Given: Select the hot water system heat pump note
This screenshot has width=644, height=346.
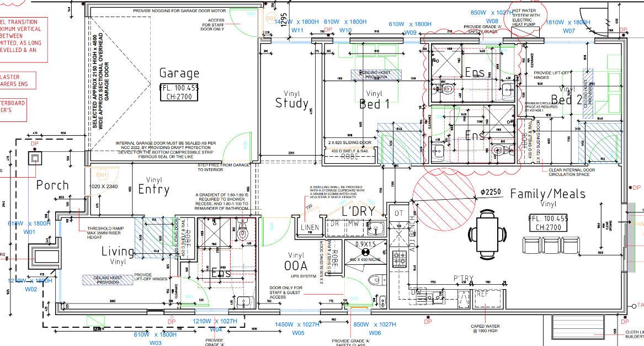Looking at the screenshot, I should [x=526, y=18].
